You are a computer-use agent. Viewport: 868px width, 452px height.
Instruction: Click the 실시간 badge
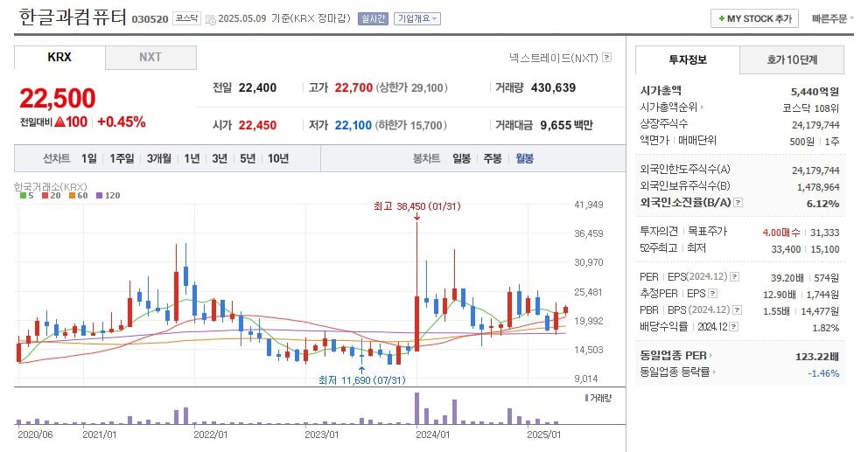click(x=373, y=19)
